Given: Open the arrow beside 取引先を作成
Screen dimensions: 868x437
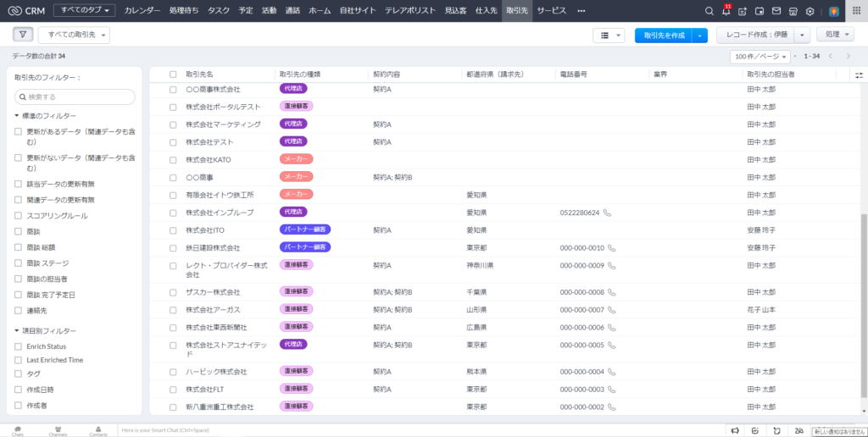Looking at the screenshot, I should coord(700,36).
